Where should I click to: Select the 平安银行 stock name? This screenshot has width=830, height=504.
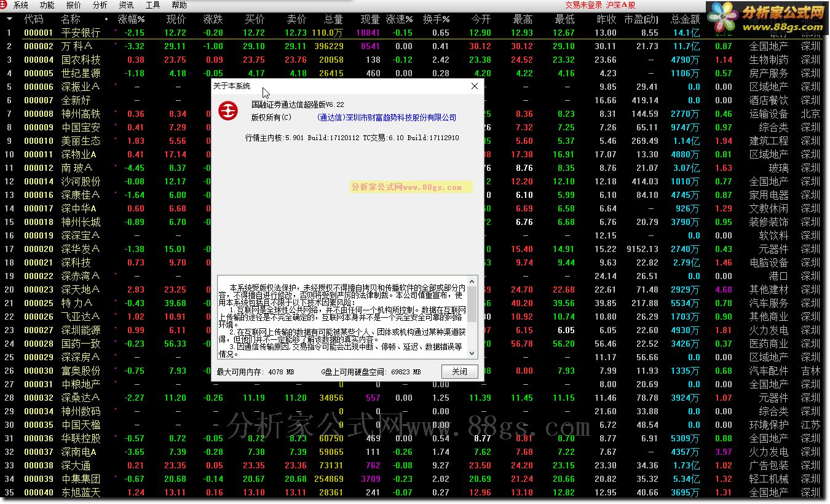[x=81, y=33]
